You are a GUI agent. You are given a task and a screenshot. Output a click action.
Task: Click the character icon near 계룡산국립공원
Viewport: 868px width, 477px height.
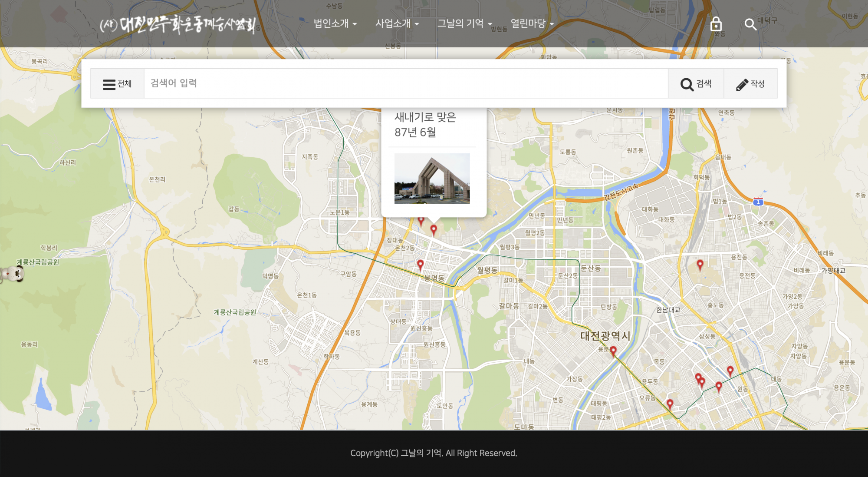click(x=13, y=274)
